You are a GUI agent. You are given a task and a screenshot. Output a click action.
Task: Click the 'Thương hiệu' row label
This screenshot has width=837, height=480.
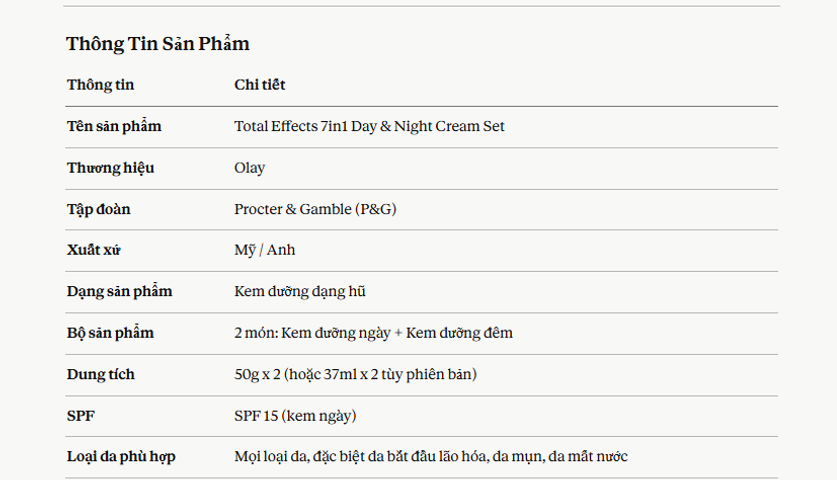110,168
